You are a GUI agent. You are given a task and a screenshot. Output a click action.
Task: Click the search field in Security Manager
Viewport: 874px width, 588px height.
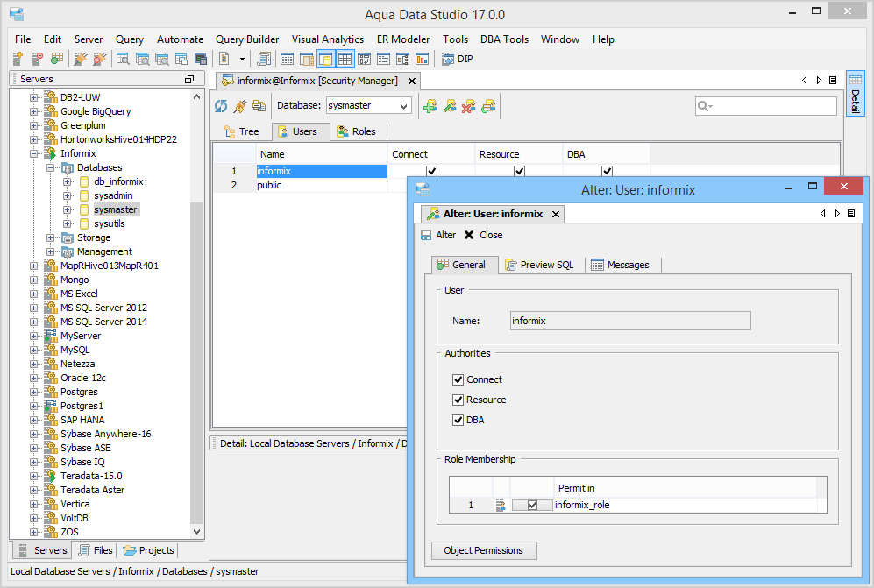pos(766,106)
